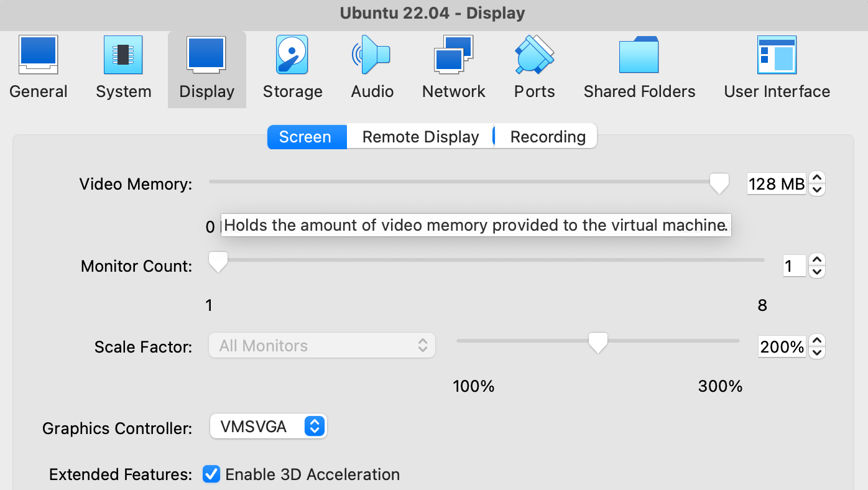
Task: Click the Monitor Count slider handle
Action: coord(218,262)
